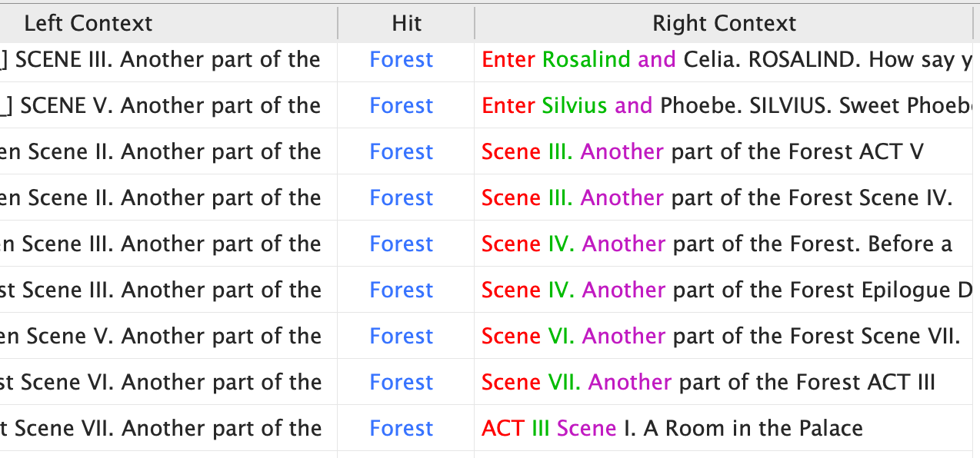The width and height of the screenshot is (980, 458).
Task: Select the Forest hit before "Scene VI. Another part"
Action: tap(402, 337)
